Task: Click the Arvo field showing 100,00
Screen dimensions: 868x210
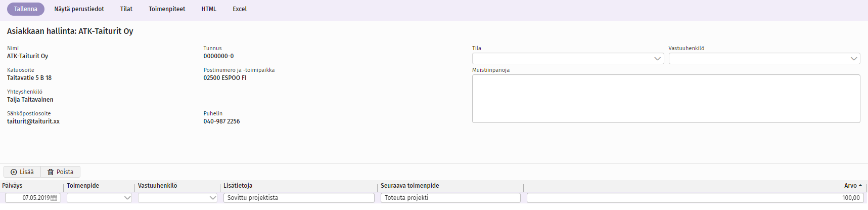Action: pos(695,198)
